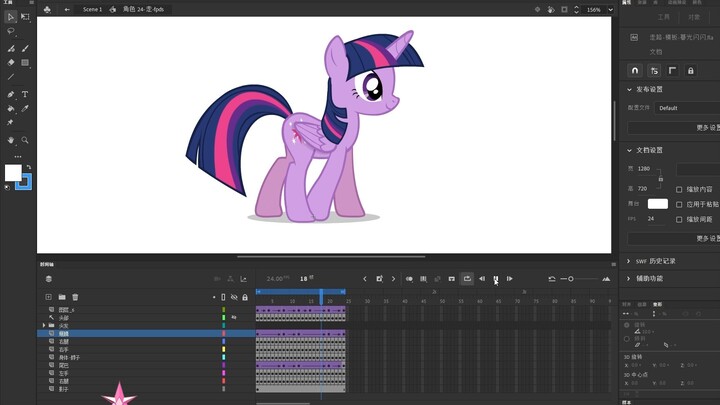Select the Eraser tool
This screenshot has height=405, width=720.
point(11,62)
